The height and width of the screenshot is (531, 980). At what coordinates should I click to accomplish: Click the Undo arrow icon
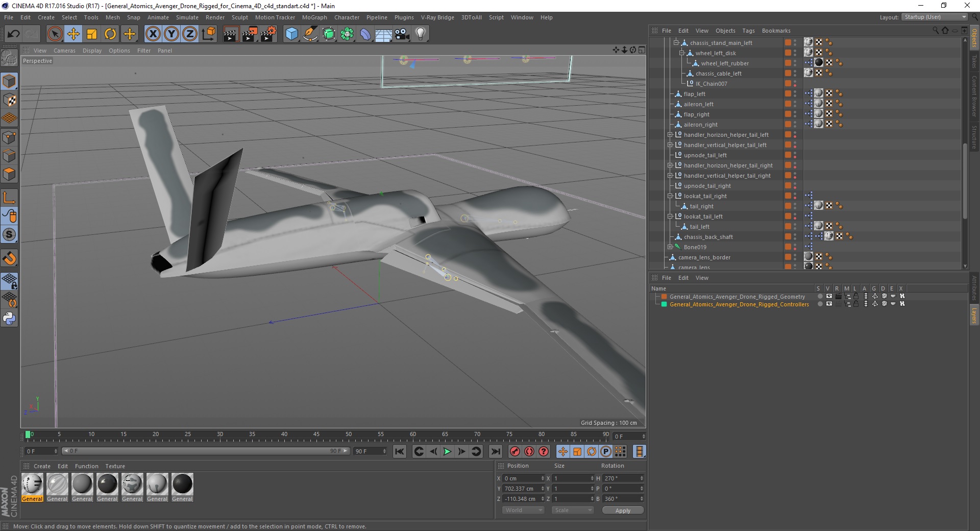(14, 34)
